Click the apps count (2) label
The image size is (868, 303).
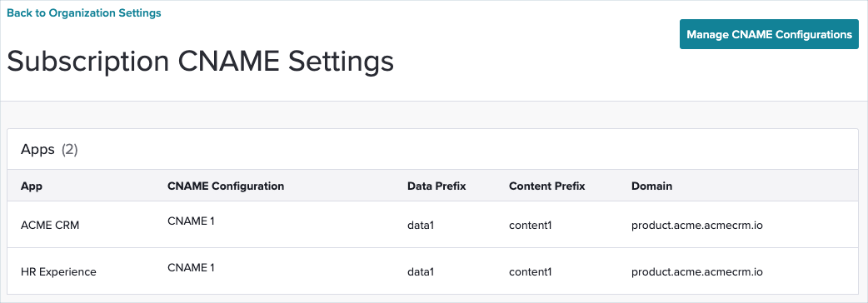(x=70, y=149)
